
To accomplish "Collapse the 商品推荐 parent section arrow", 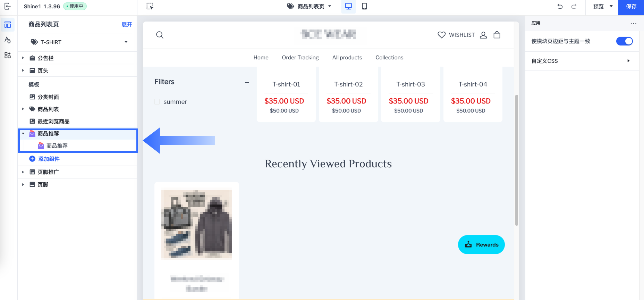I will [x=23, y=133].
